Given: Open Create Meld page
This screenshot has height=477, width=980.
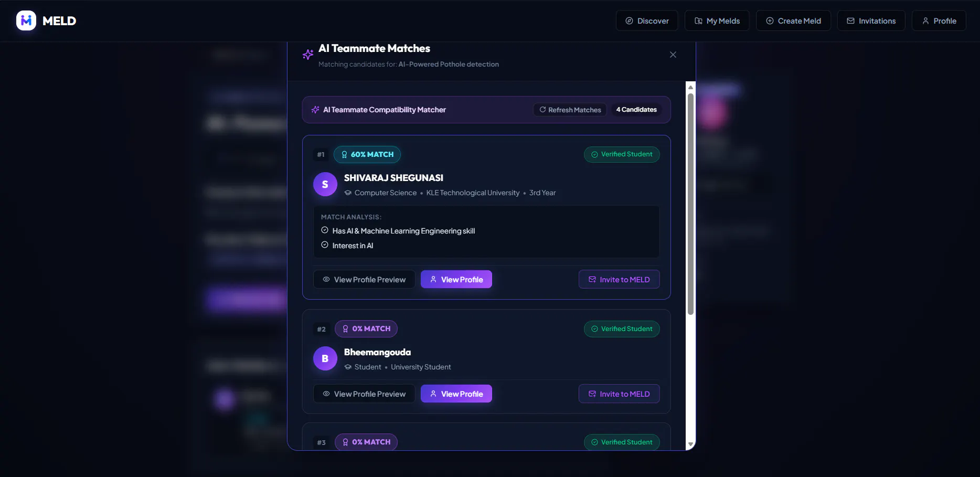Looking at the screenshot, I should point(793,21).
